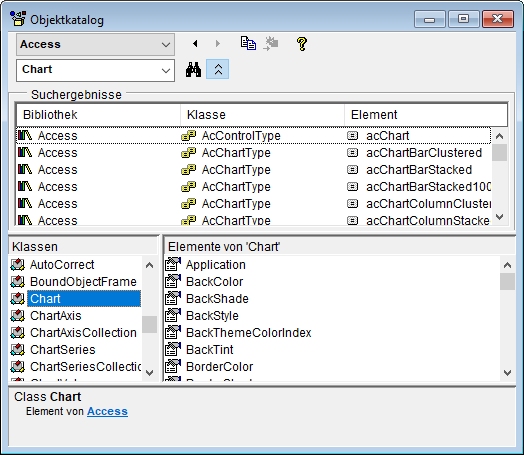Click the Klassen list scroll-down arrow

point(150,372)
